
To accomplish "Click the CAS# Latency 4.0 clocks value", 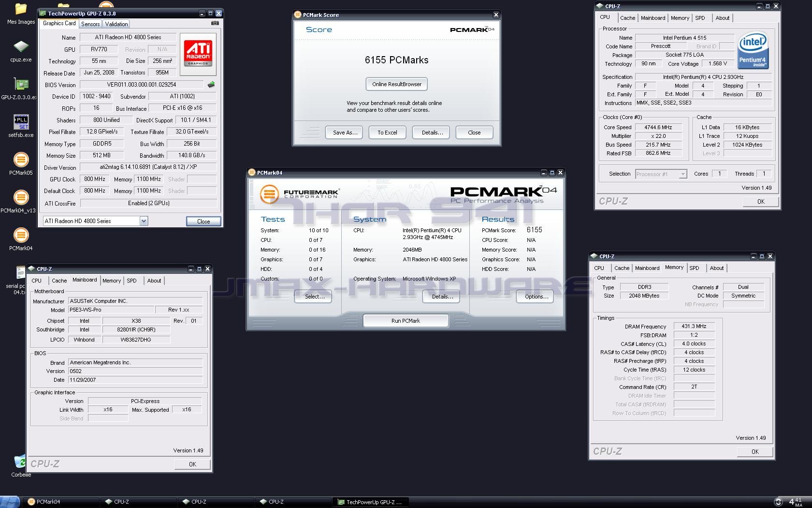I will click(694, 344).
